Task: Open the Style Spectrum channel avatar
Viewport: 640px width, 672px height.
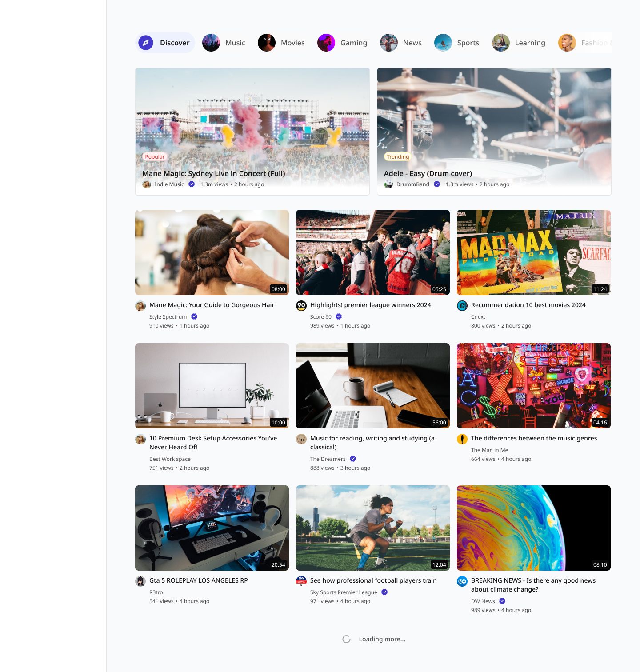Action: click(140, 306)
